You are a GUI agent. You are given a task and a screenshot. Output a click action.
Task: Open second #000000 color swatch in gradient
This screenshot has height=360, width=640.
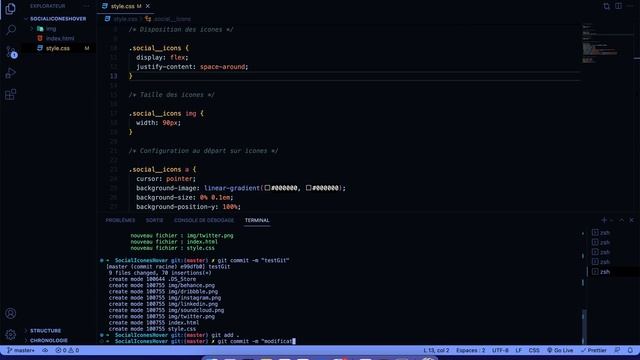(309, 188)
